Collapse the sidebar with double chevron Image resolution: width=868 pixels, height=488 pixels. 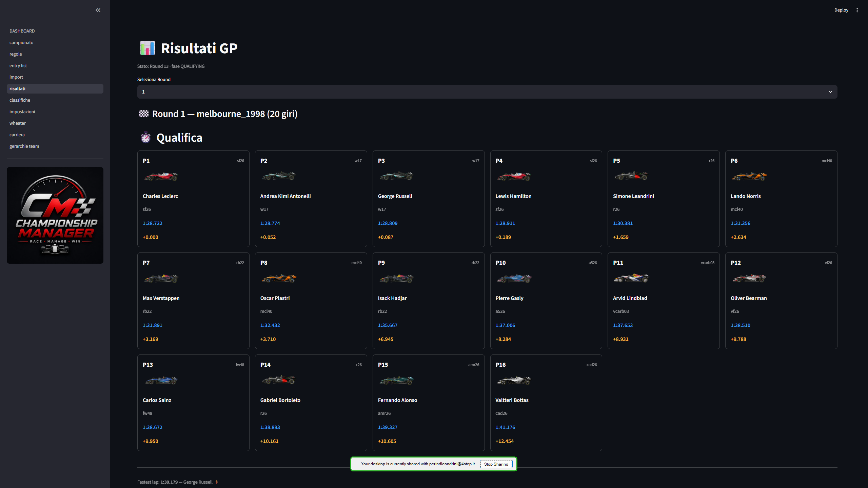point(98,10)
